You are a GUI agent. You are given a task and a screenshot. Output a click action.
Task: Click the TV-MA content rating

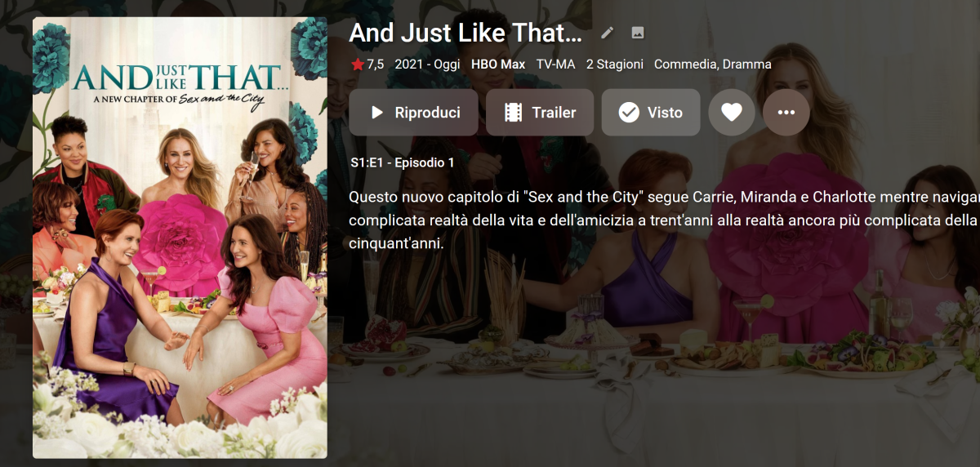pos(556,64)
